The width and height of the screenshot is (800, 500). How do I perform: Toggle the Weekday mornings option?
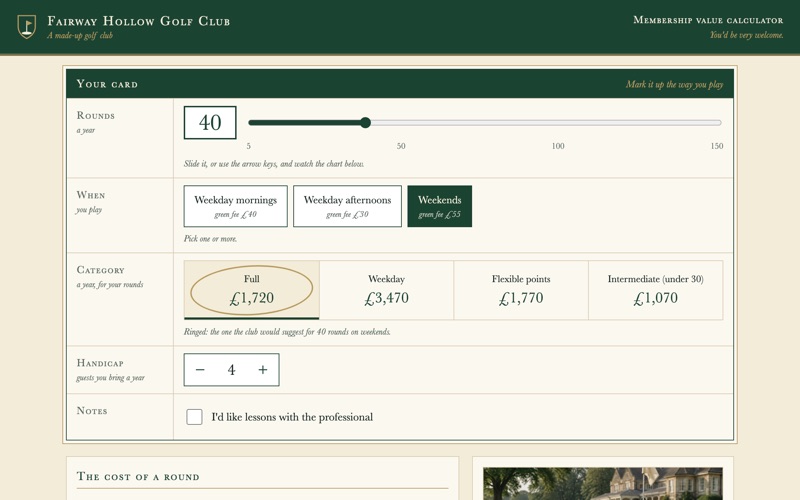click(236, 206)
